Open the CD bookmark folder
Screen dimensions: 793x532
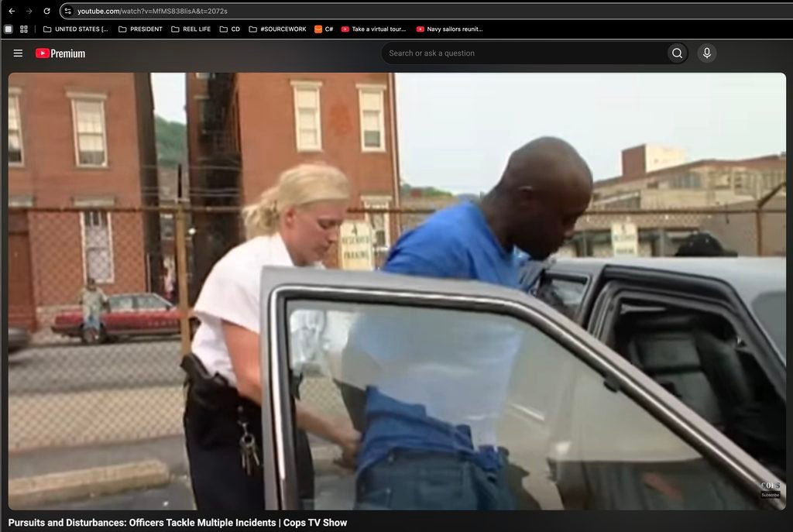pos(230,29)
